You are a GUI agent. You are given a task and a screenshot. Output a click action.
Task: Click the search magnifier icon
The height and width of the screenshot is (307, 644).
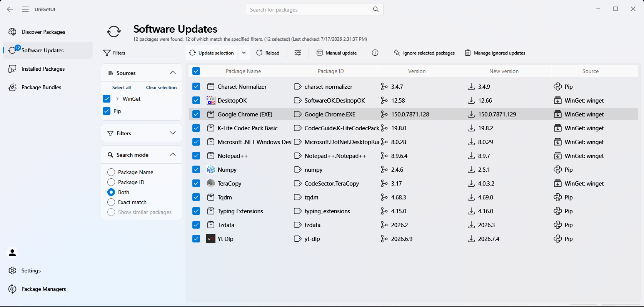[x=376, y=9]
